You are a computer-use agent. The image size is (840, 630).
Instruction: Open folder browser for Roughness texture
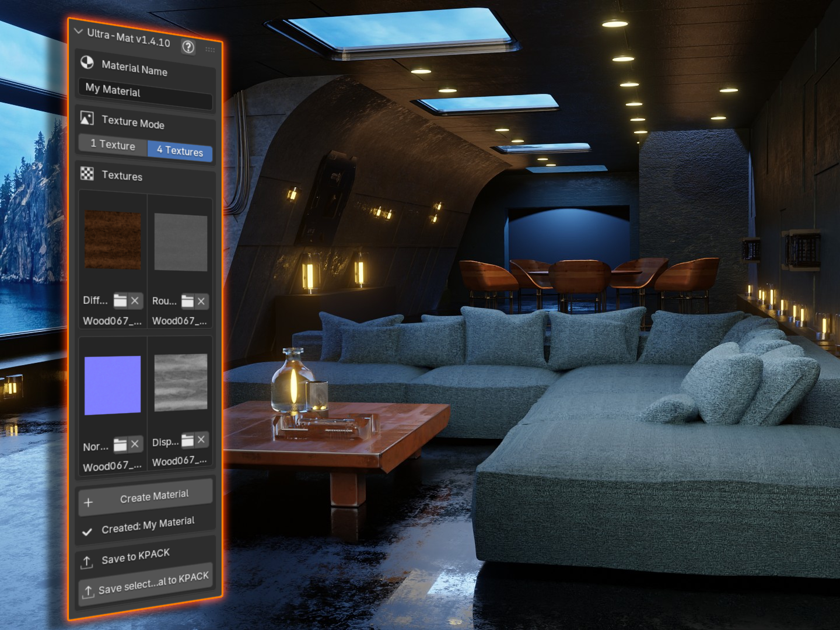[x=187, y=301]
